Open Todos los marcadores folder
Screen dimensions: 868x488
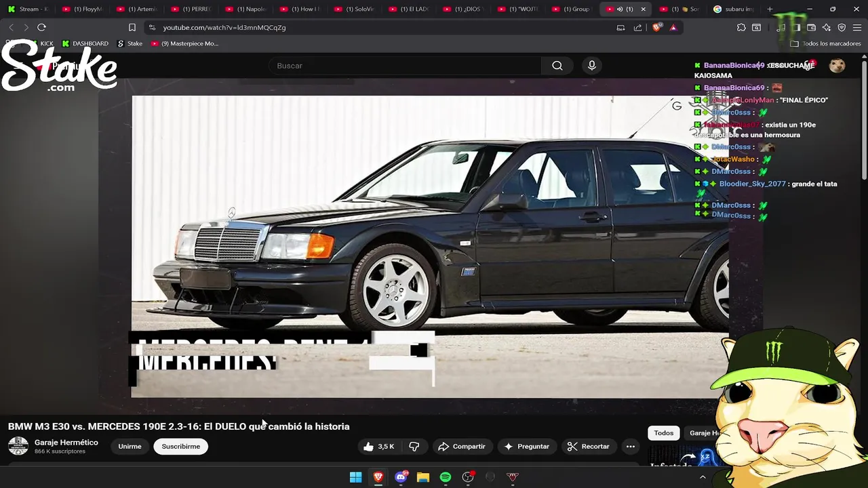826,43
